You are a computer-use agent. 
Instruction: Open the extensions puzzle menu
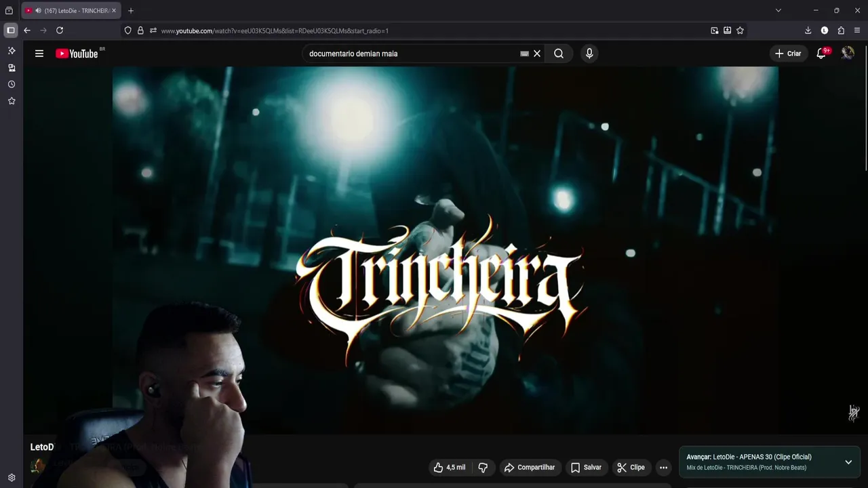click(x=841, y=30)
